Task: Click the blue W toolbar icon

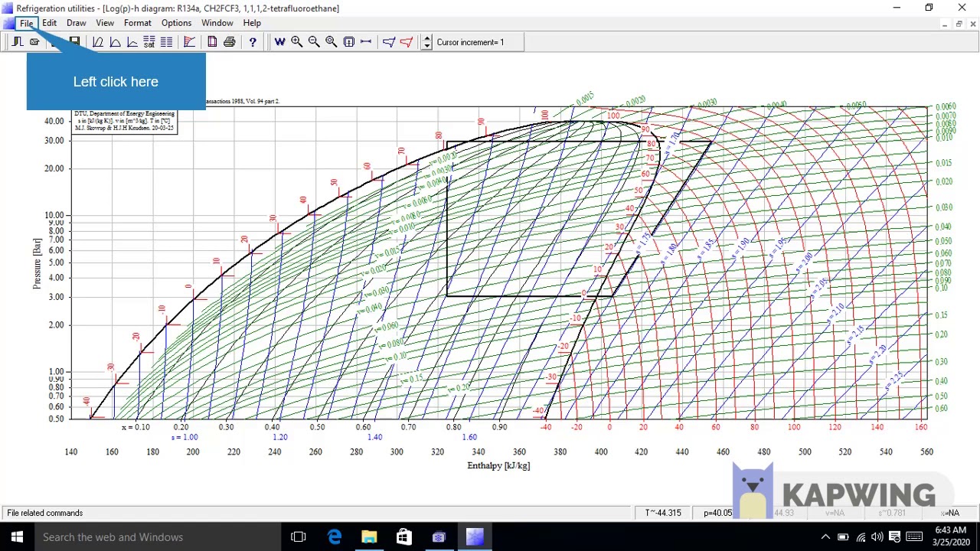Action: click(x=279, y=42)
